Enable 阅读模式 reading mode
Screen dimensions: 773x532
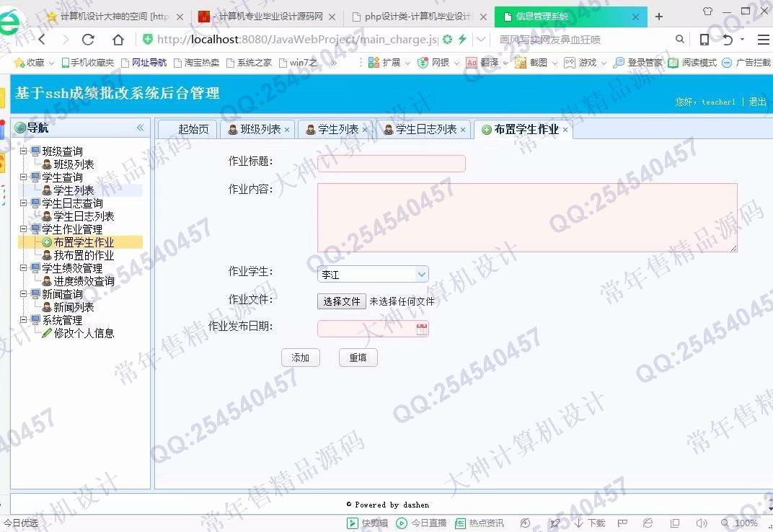coord(692,63)
